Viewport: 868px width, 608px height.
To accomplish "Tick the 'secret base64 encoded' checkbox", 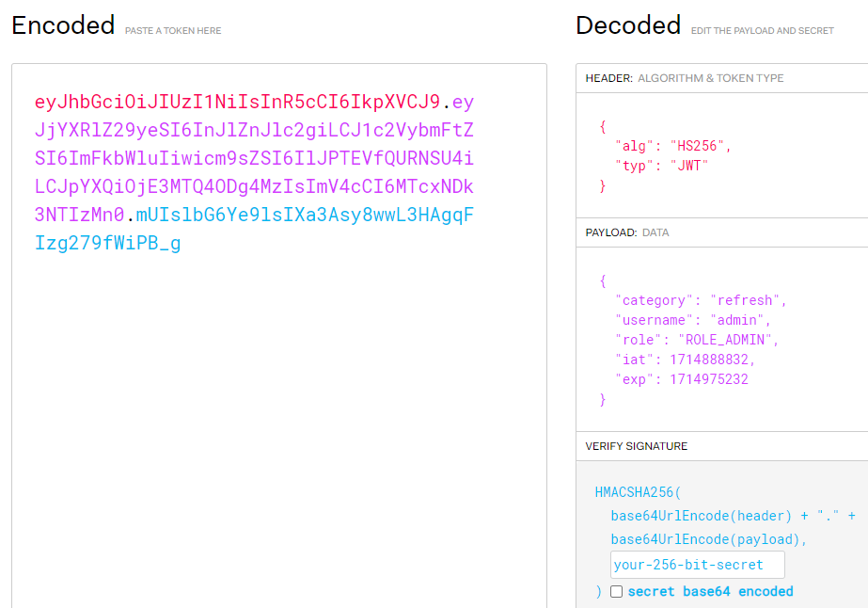I will [x=616, y=591].
